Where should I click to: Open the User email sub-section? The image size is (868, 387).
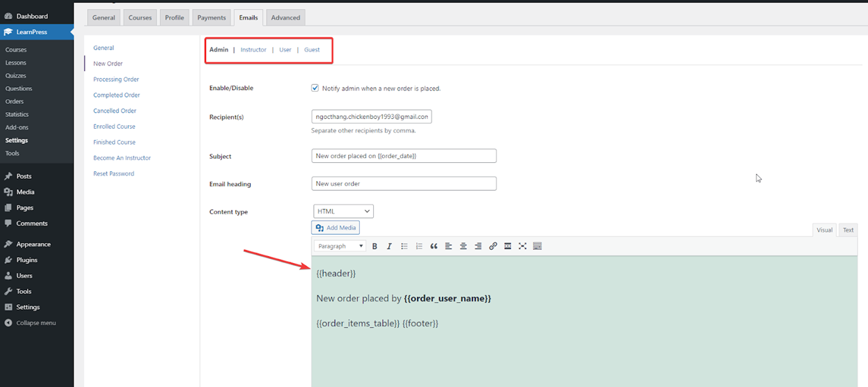tap(285, 49)
